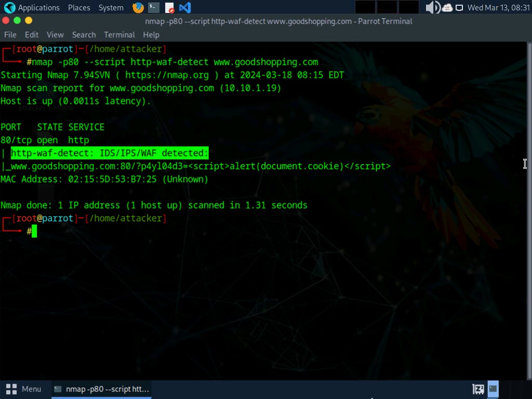532x399 pixels.
Task: Open the File menu in terminal
Action: coord(10,35)
